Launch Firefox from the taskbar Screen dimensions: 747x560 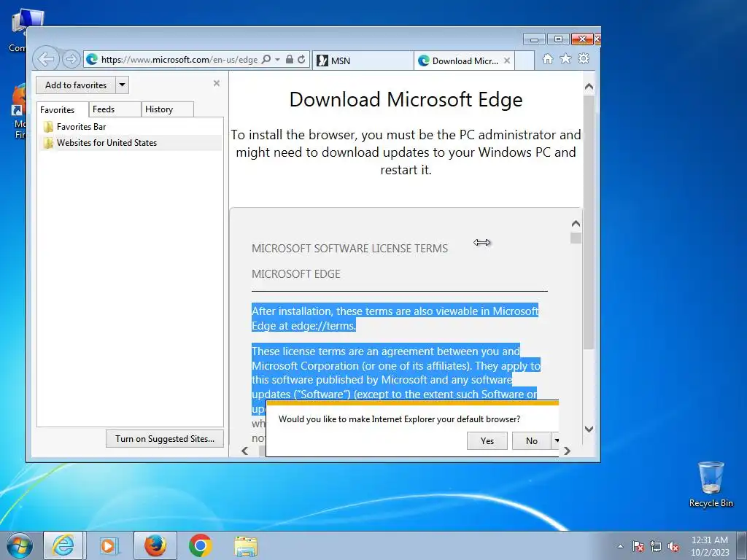155,545
